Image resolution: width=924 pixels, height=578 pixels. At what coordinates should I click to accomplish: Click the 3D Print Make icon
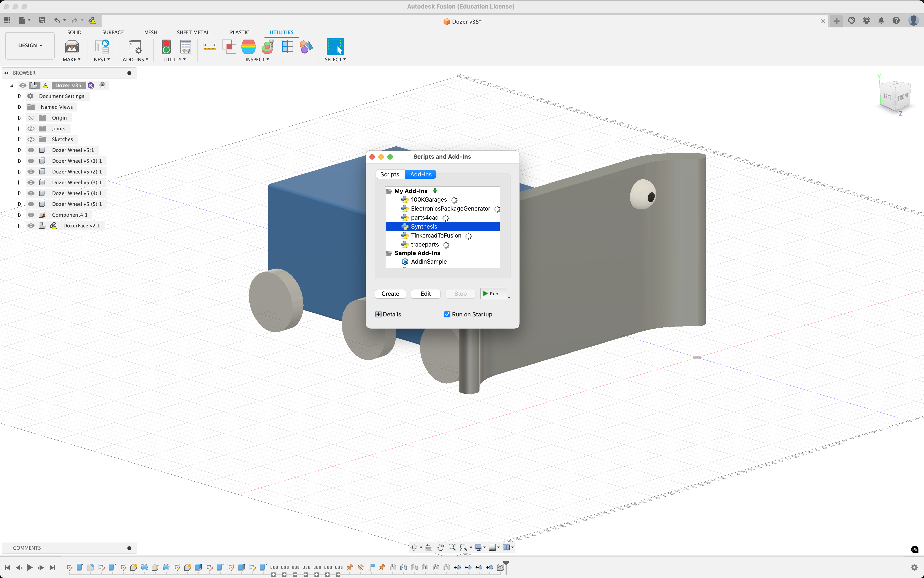[x=71, y=47]
